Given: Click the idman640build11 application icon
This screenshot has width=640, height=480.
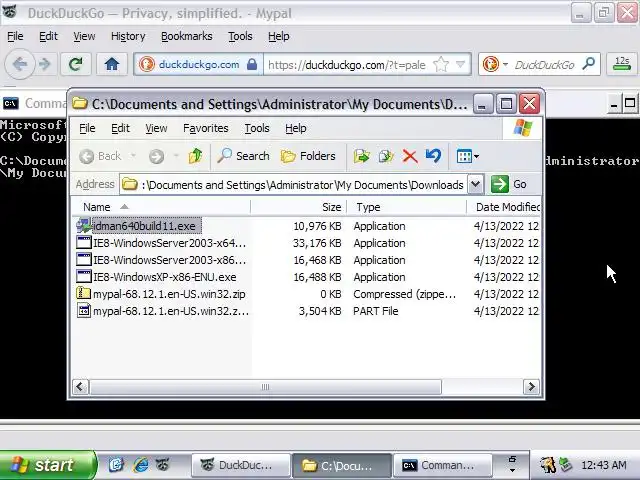Looking at the screenshot, I should point(84,226).
